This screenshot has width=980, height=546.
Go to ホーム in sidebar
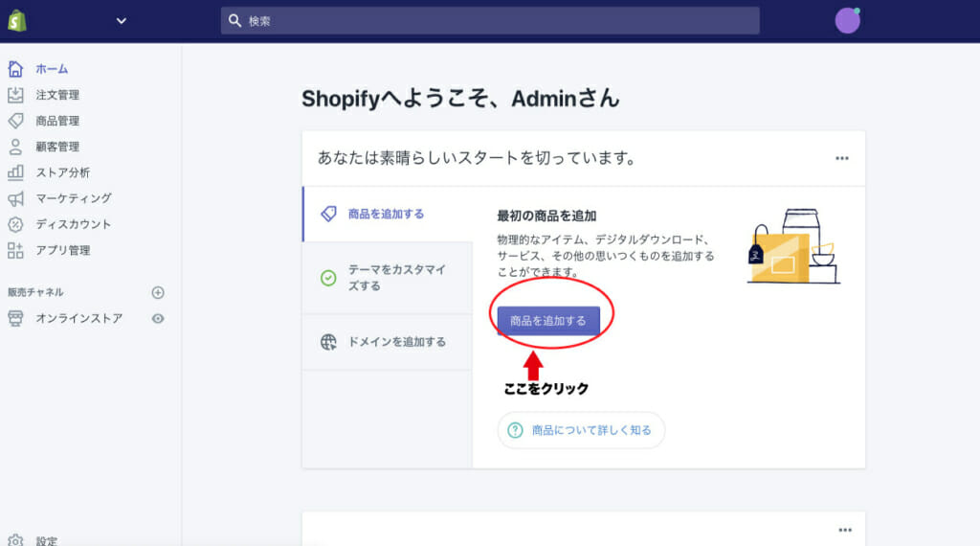pyautogui.click(x=52, y=69)
